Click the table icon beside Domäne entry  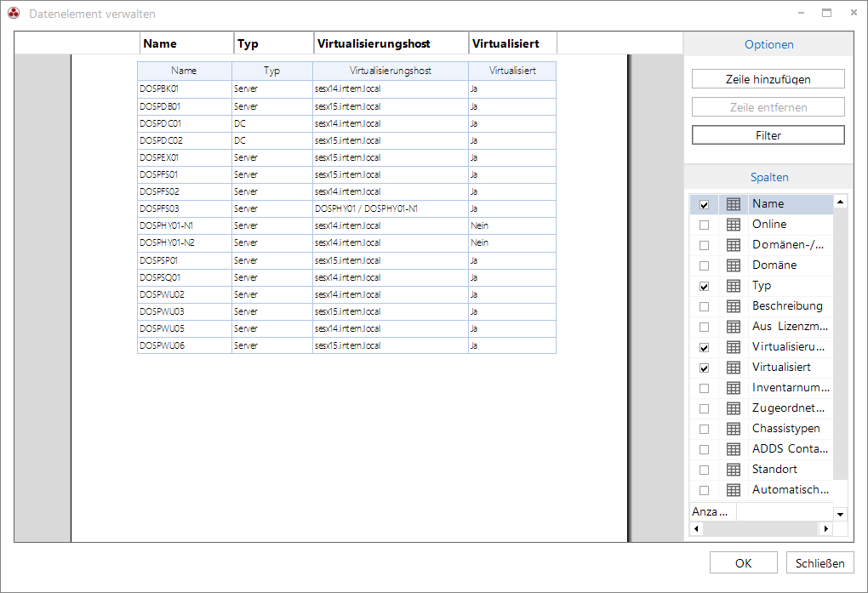[x=733, y=265]
